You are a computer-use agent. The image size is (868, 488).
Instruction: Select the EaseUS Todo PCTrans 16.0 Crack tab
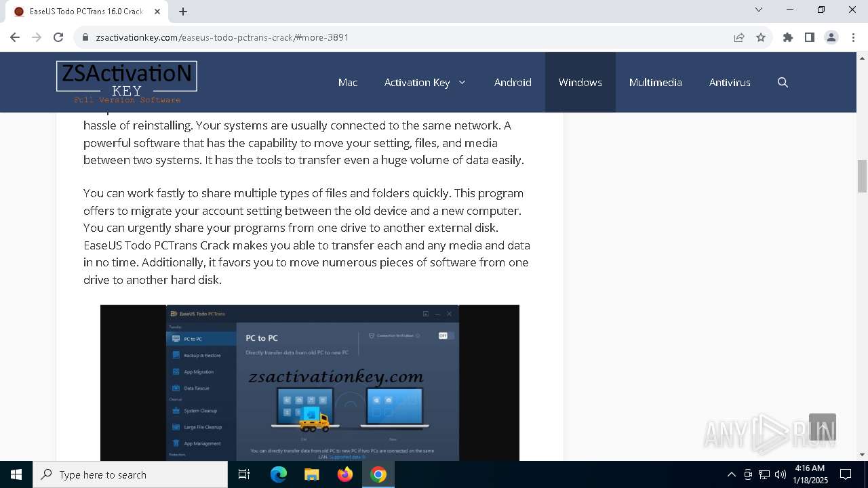[x=85, y=12]
